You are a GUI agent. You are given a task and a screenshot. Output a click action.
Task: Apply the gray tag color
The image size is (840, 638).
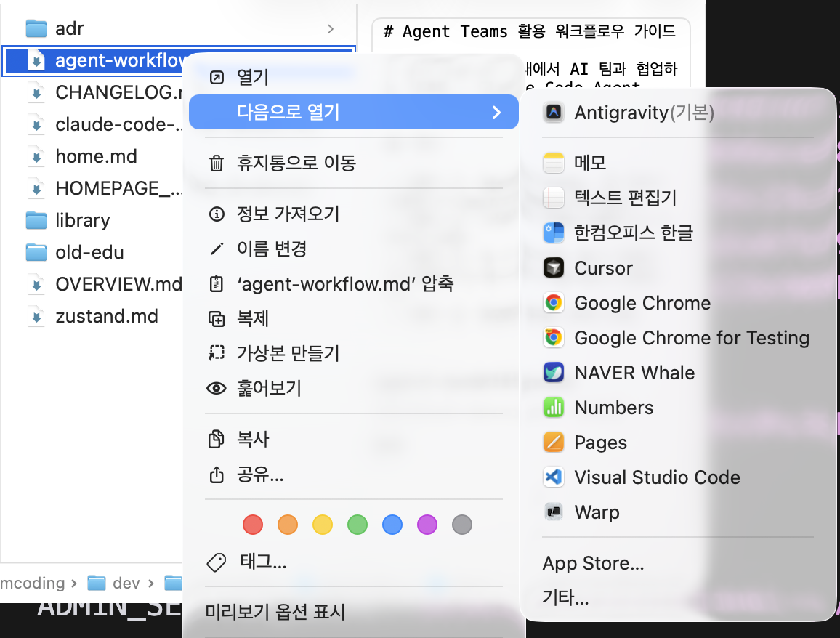pyautogui.click(x=462, y=525)
